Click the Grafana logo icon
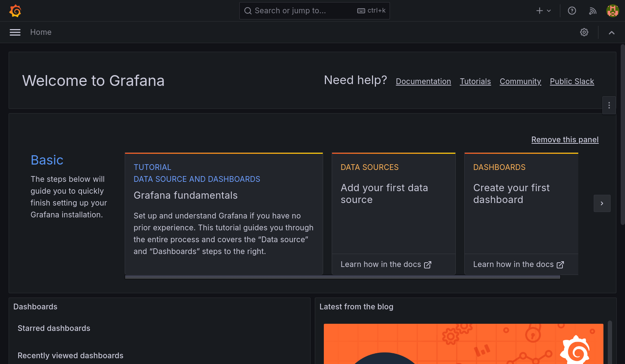625x364 pixels. coord(15,11)
